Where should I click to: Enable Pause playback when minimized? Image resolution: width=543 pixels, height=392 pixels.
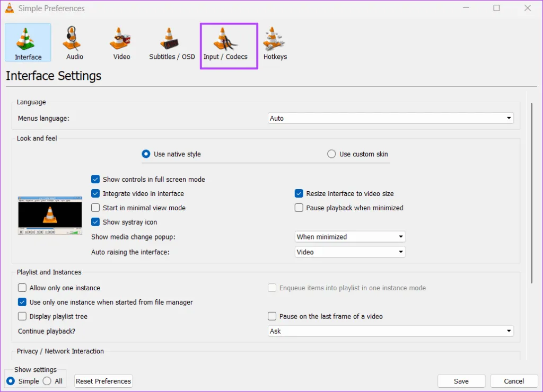pyautogui.click(x=299, y=208)
